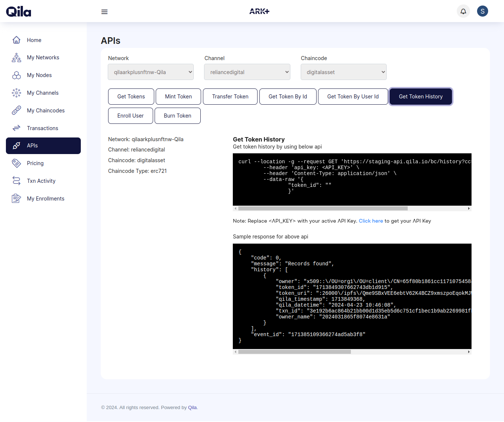Select the Burn Token API

click(x=177, y=116)
